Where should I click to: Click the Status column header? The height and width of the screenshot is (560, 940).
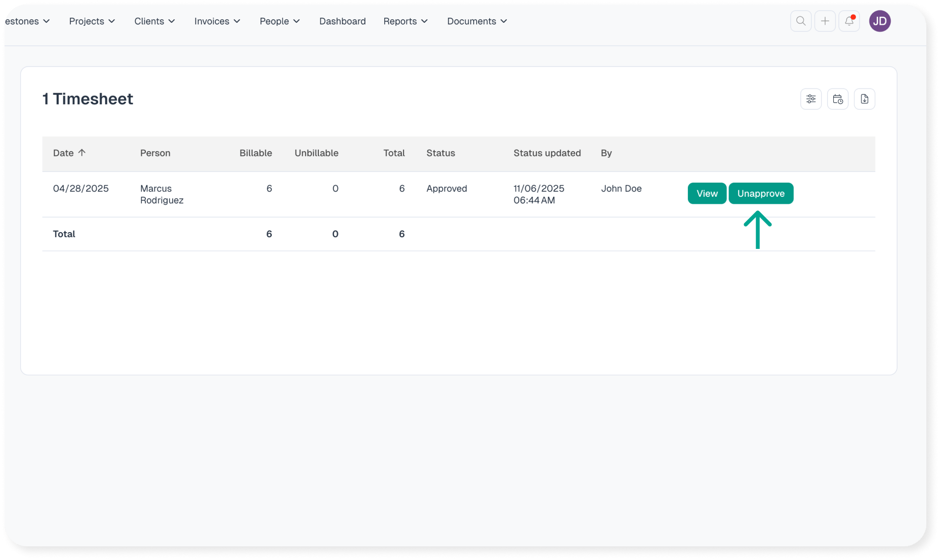(440, 153)
